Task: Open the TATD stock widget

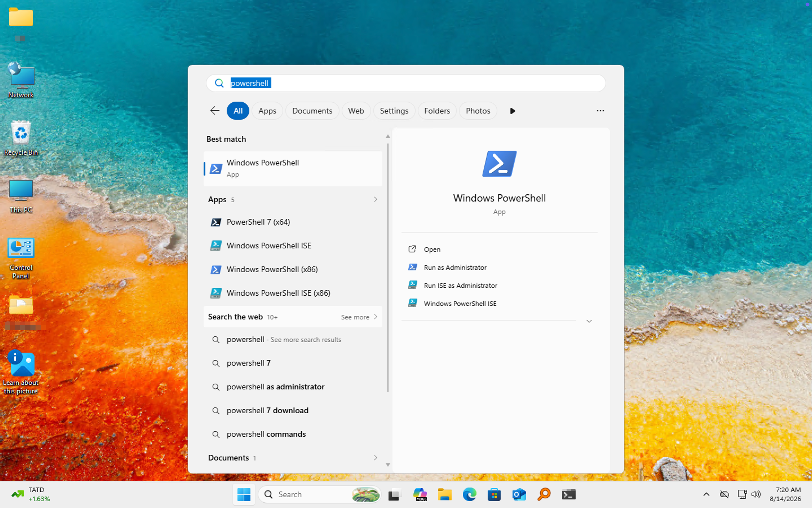Action: (31, 494)
